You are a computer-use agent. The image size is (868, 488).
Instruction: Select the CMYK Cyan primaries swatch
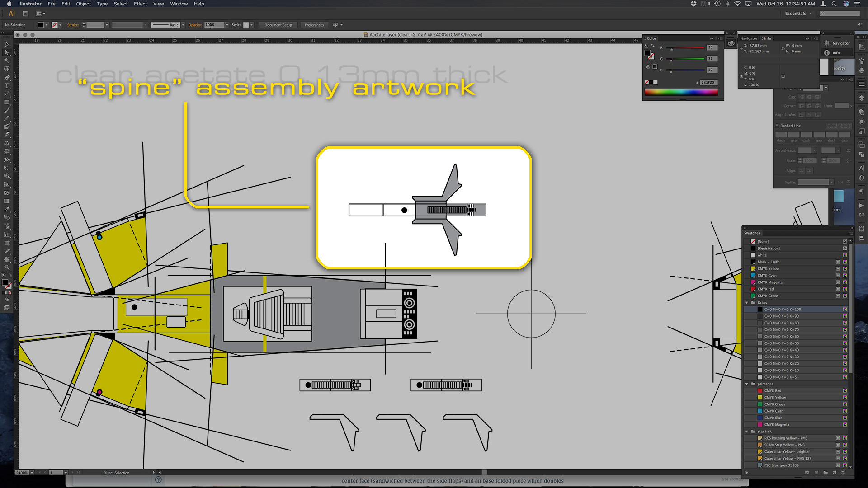pos(774,411)
